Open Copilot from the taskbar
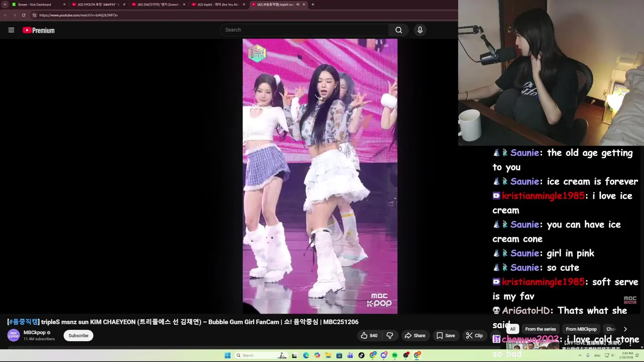644x362 pixels. 317,355
